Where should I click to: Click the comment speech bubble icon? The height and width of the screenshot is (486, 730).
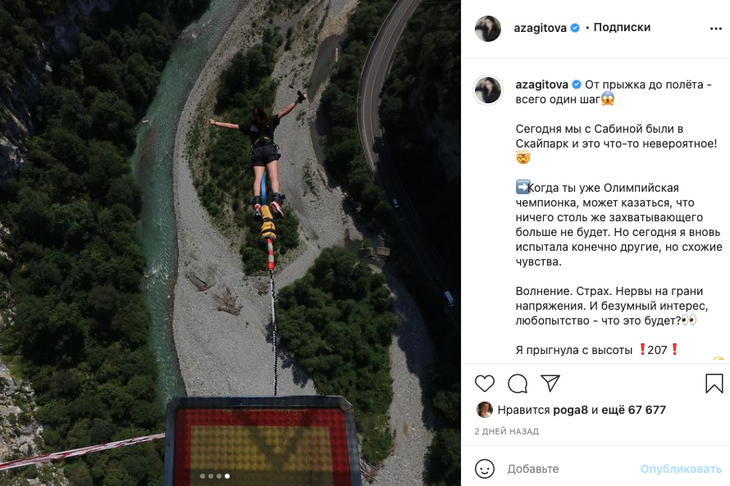click(517, 383)
